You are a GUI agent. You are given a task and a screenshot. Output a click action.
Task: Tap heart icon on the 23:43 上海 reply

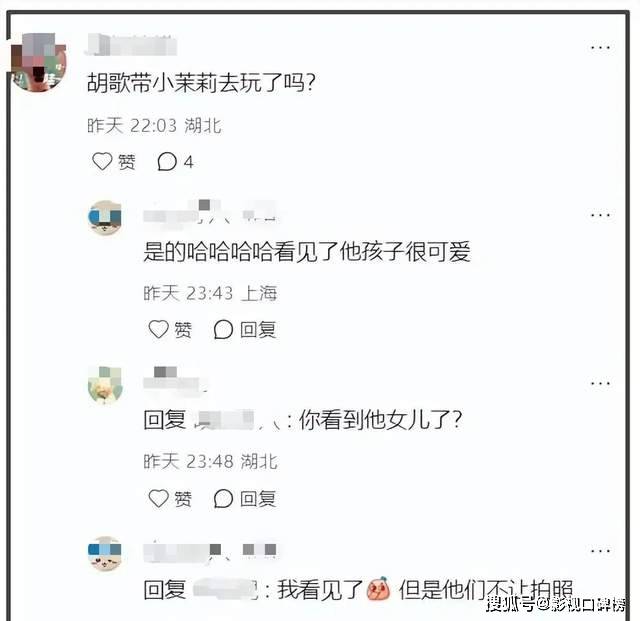pyautogui.click(x=158, y=329)
